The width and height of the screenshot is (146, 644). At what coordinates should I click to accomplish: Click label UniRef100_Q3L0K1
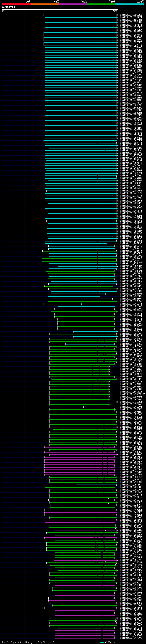(x=131, y=115)
